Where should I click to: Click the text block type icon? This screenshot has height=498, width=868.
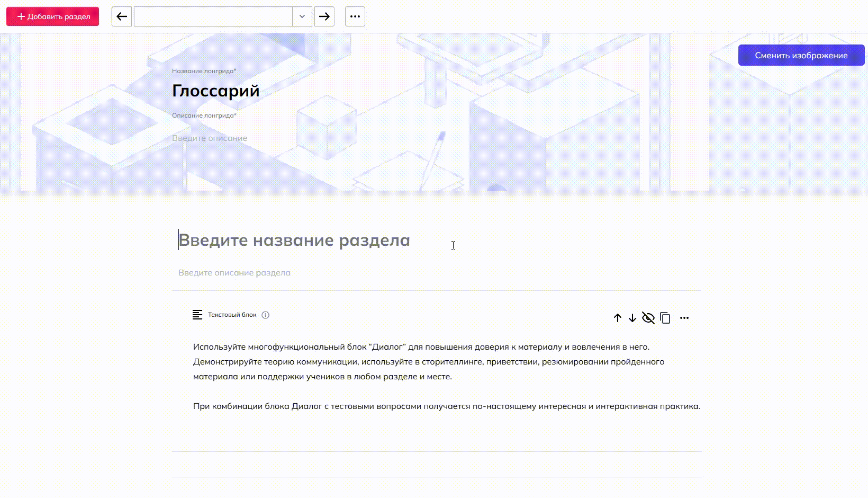pyautogui.click(x=197, y=315)
